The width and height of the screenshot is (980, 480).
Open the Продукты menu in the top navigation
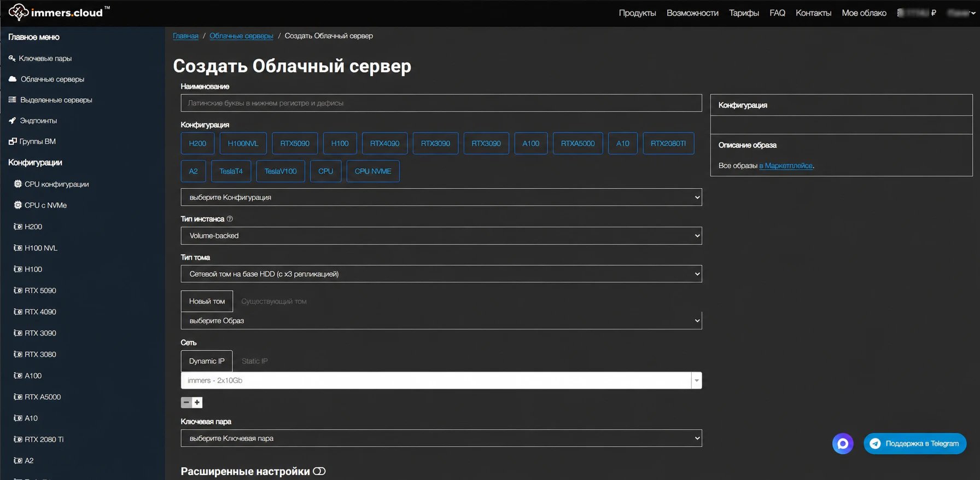tap(637, 13)
